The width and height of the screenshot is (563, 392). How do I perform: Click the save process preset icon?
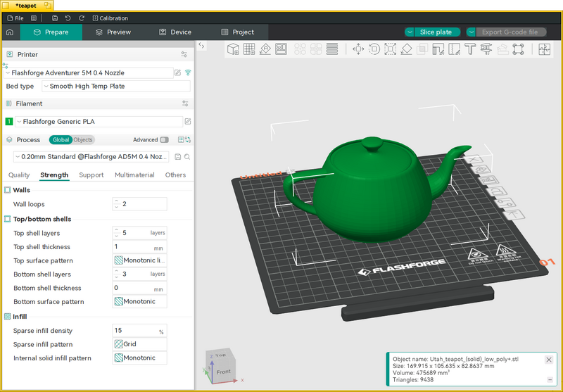tap(177, 157)
